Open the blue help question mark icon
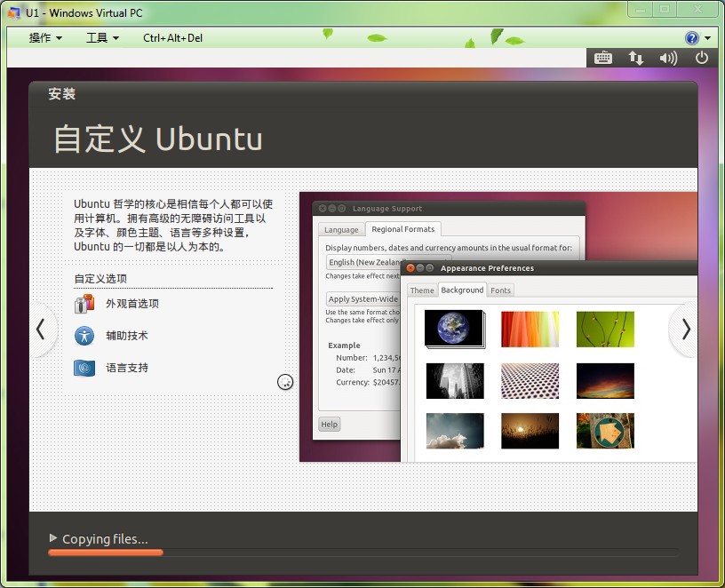 tap(692, 38)
